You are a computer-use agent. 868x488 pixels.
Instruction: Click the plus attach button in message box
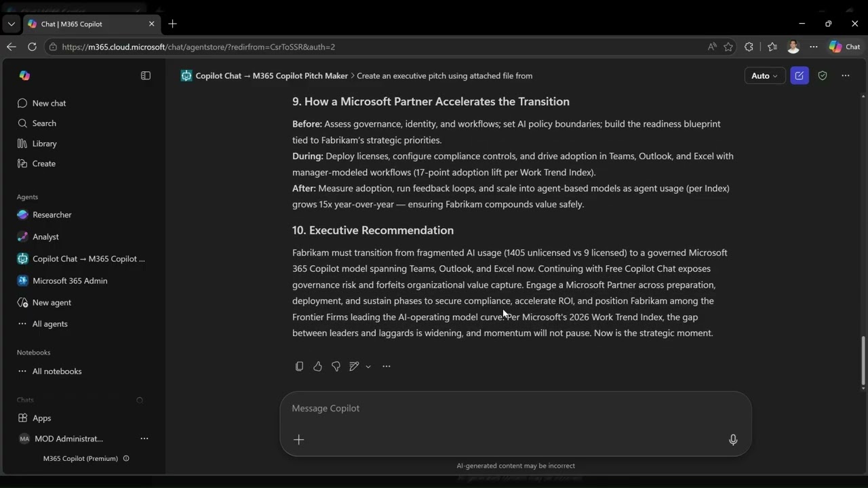[298, 440]
